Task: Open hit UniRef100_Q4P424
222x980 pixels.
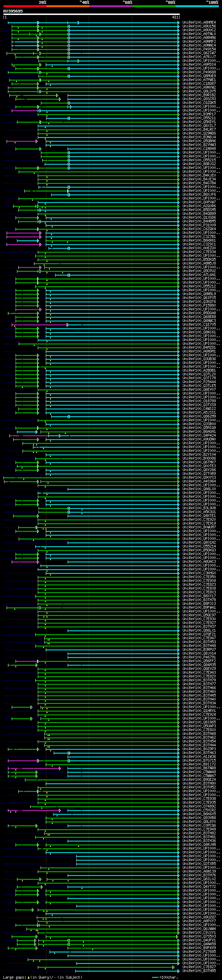Action: click(199, 436)
